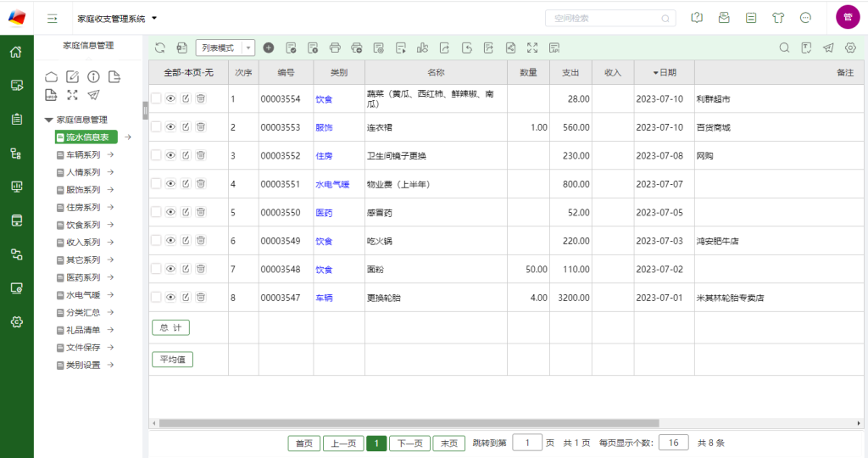Viewport: 868px width, 458px height.
Task: Click the 跳转到第 page number field
Action: pos(527,443)
